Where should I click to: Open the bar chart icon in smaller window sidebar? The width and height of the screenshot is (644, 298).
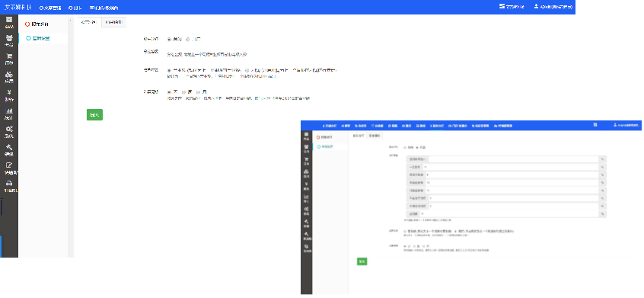(x=306, y=197)
